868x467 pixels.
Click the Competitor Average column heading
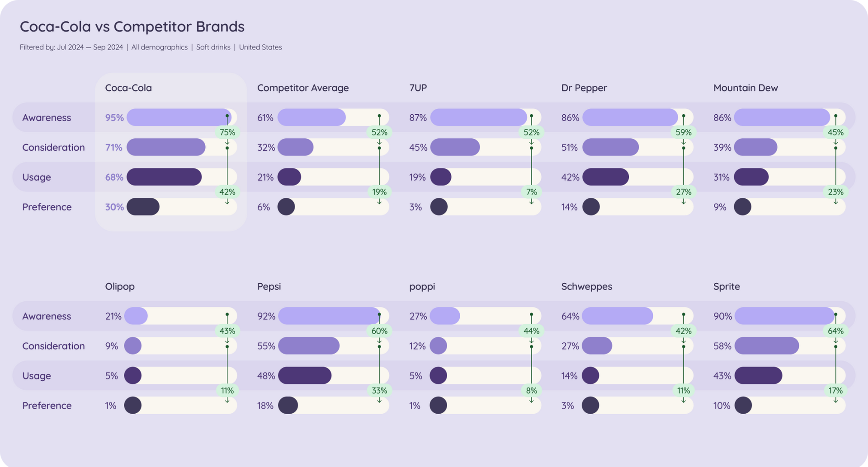tap(303, 88)
